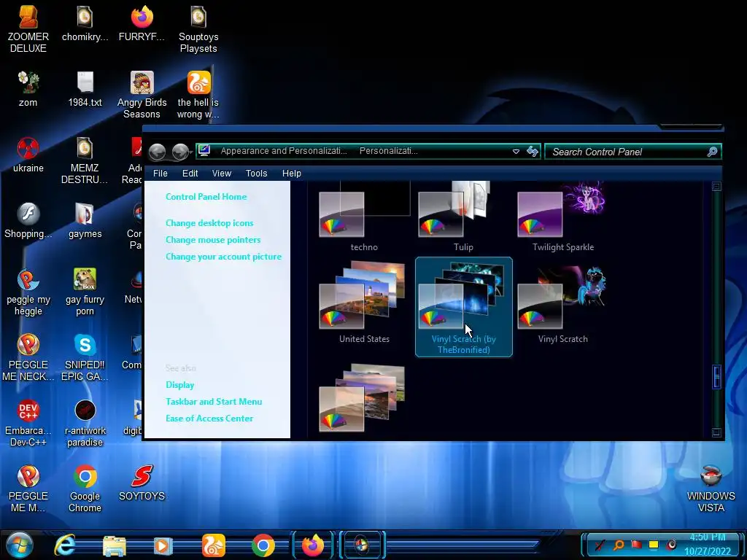Image resolution: width=747 pixels, height=560 pixels.
Task: Open the Edit menu
Action: pos(190,174)
